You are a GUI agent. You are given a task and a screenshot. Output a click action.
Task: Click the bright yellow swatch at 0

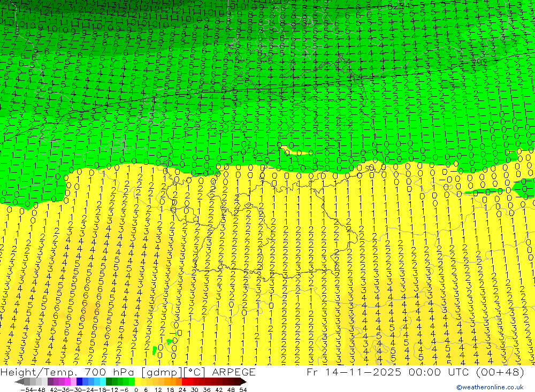137,381
